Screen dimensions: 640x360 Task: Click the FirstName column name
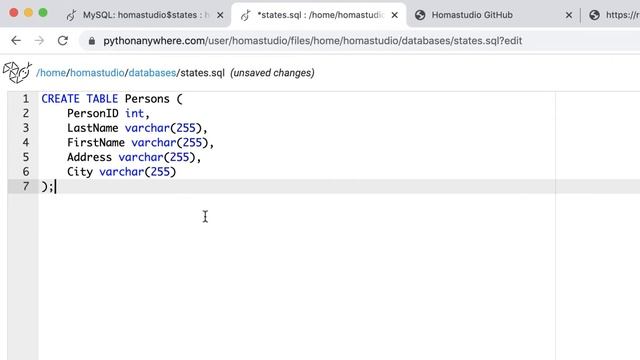[96, 142]
